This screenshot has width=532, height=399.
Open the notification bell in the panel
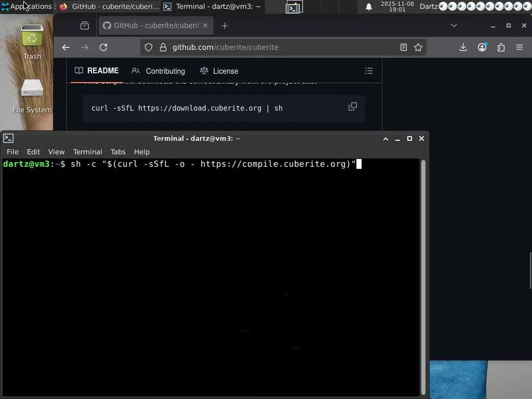click(x=369, y=6)
